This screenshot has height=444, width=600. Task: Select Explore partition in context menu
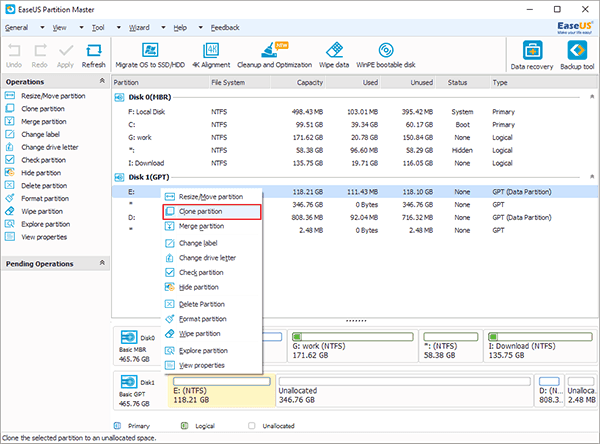click(x=212, y=351)
